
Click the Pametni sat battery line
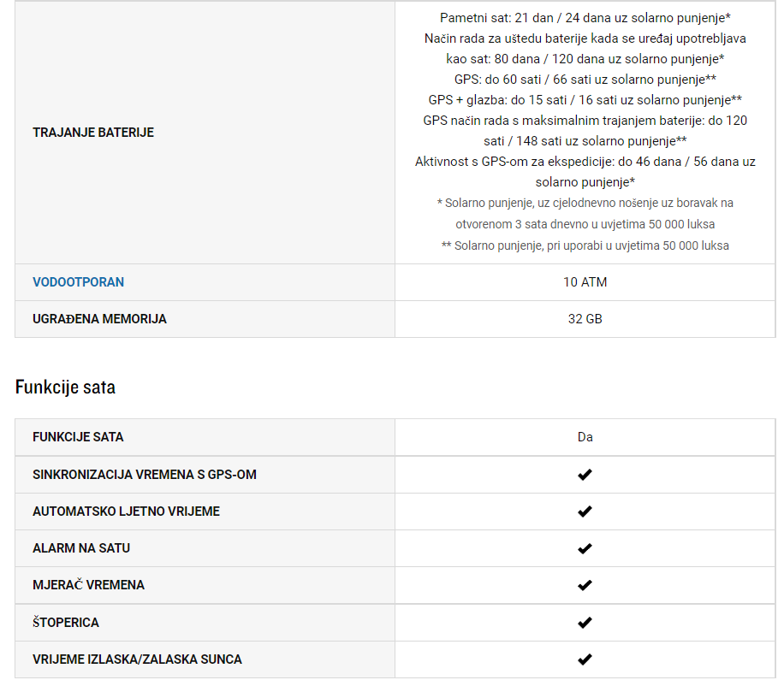585,18
